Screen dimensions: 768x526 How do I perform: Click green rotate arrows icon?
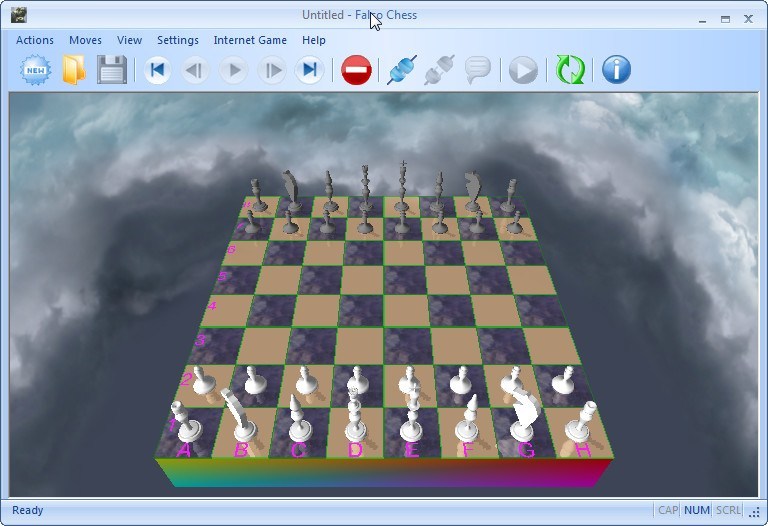click(x=570, y=70)
